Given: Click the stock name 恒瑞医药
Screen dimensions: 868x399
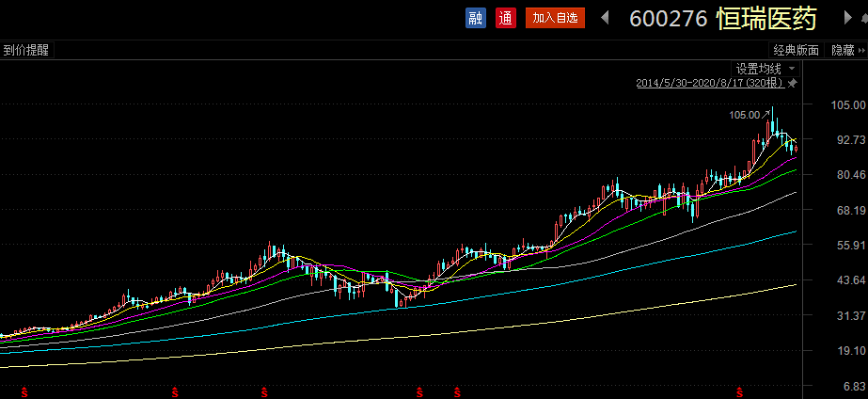Looking at the screenshot, I should [766, 19].
